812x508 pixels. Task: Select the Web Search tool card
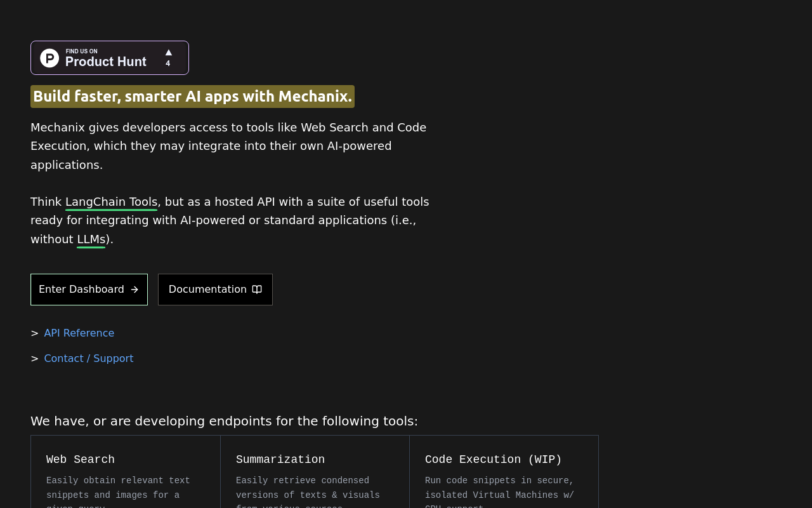pos(126,472)
